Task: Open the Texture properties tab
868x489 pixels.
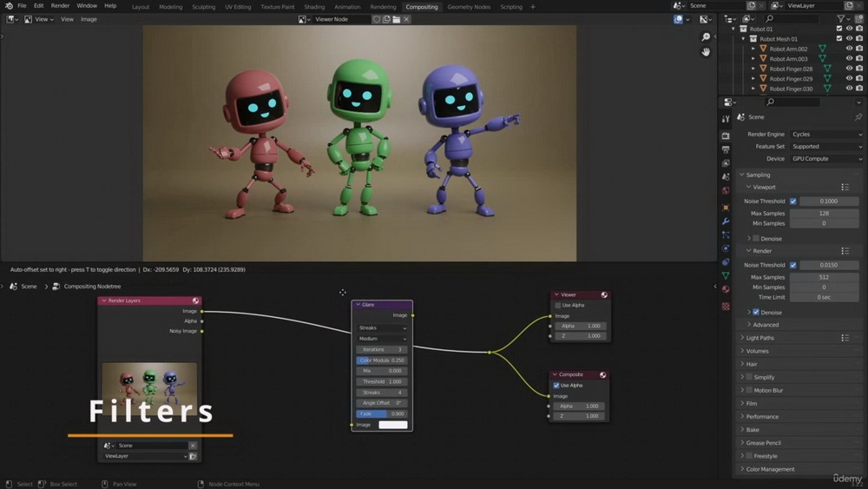Action: (x=726, y=307)
